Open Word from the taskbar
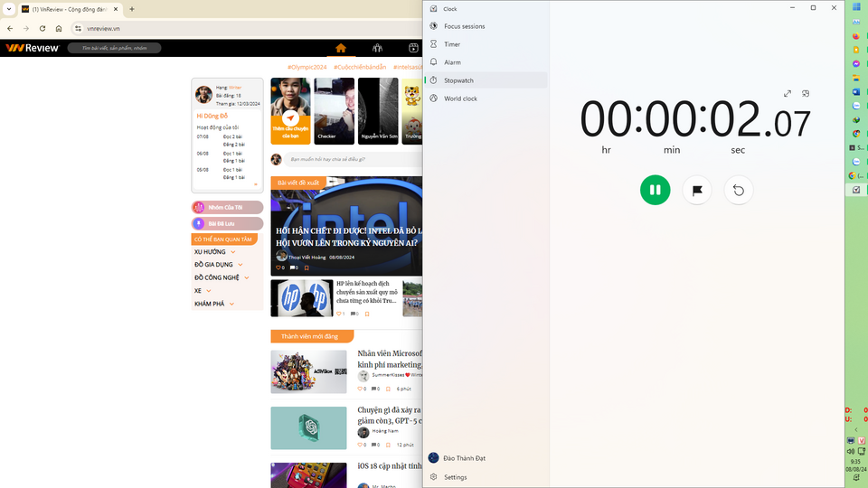Image resolution: width=868 pixels, height=488 pixels. coord(856,92)
